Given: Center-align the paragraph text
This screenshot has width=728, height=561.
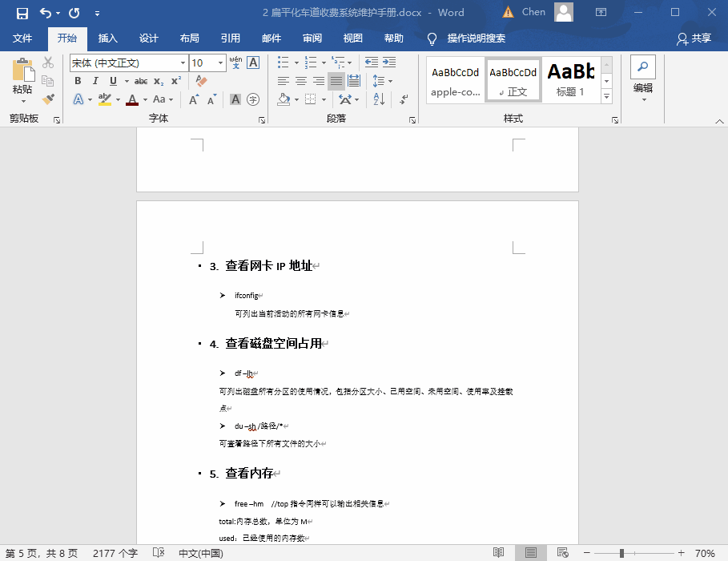Looking at the screenshot, I should point(301,81).
